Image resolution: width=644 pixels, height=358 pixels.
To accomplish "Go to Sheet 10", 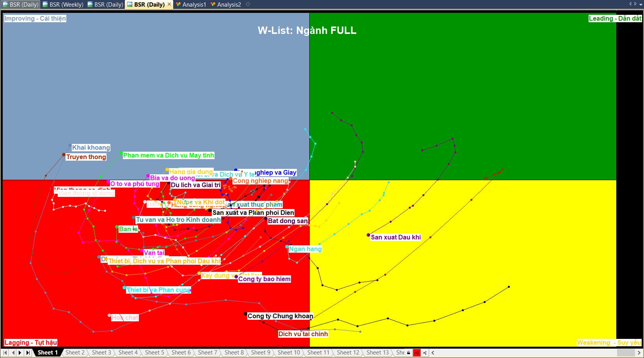I will pyautogui.click(x=289, y=353).
